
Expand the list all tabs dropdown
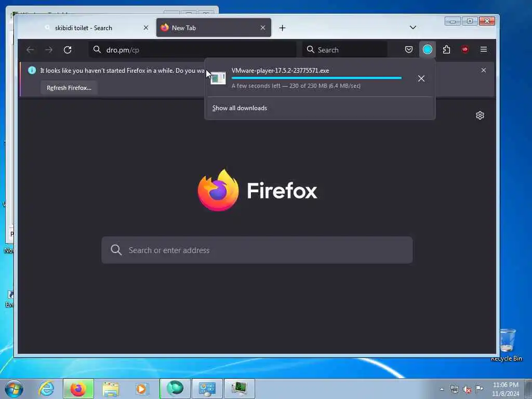click(x=413, y=28)
